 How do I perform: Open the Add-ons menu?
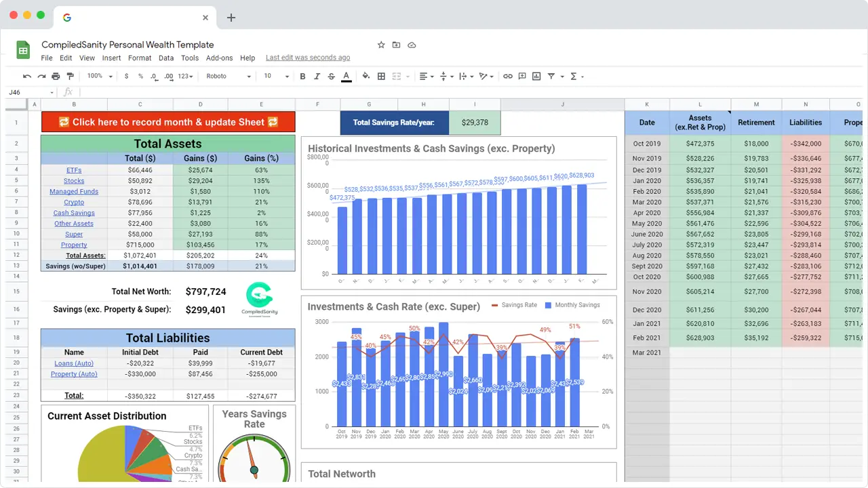pos(219,58)
